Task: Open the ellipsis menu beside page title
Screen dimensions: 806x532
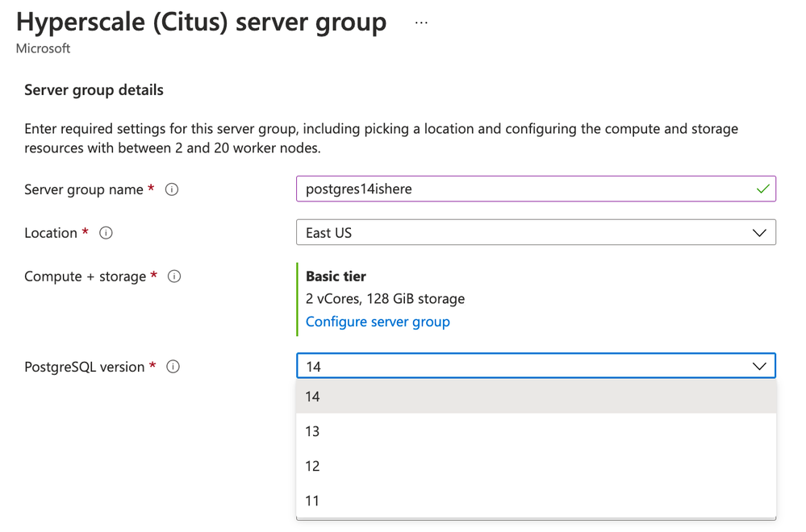Action: [x=421, y=23]
